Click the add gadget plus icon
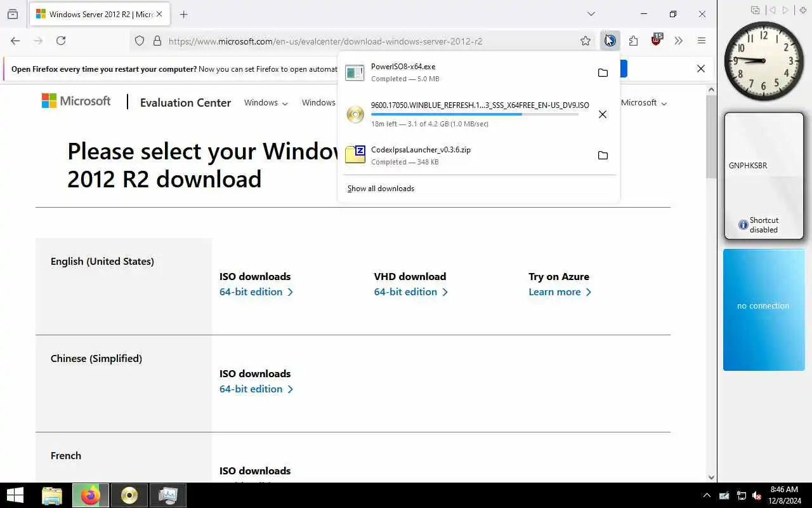 tap(802, 10)
